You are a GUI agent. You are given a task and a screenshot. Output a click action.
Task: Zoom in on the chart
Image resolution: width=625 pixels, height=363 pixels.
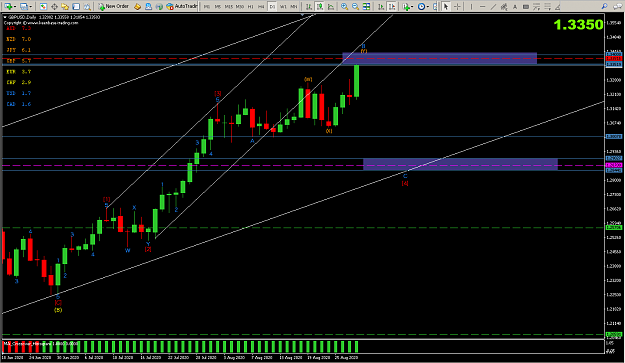344,6
